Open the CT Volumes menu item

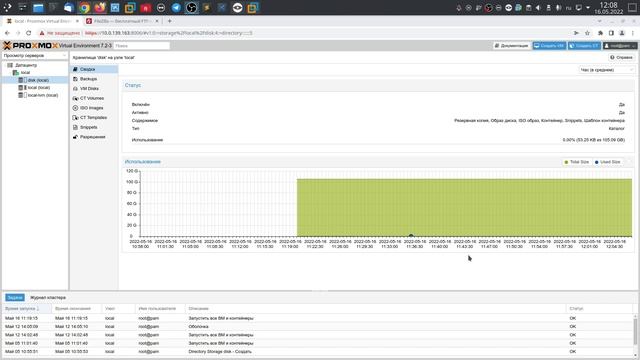[x=94, y=98]
